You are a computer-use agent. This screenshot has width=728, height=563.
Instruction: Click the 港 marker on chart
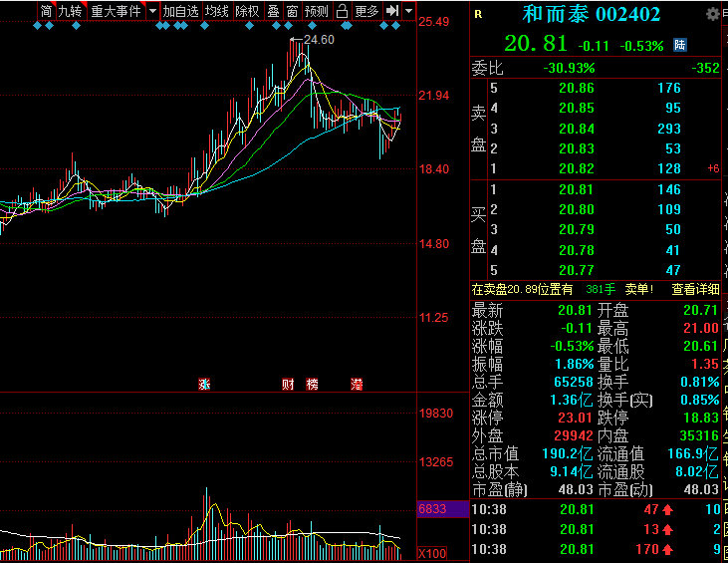(357, 385)
